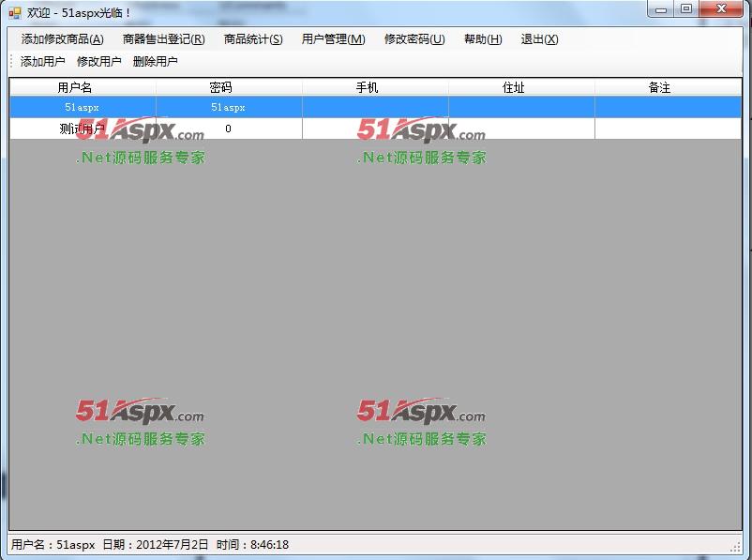Image resolution: width=752 pixels, height=560 pixels.
Task: Click the application icon in the title bar
Action: [x=13, y=9]
